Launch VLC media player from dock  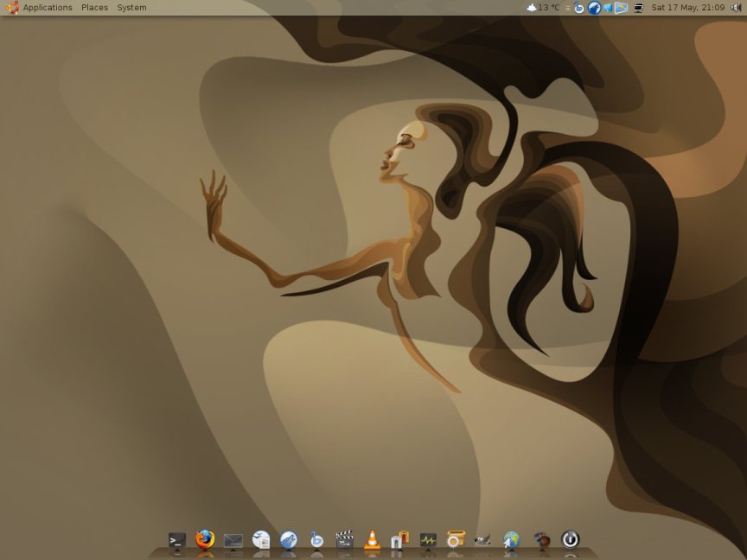pyautogui.click(x=372, y=540)
